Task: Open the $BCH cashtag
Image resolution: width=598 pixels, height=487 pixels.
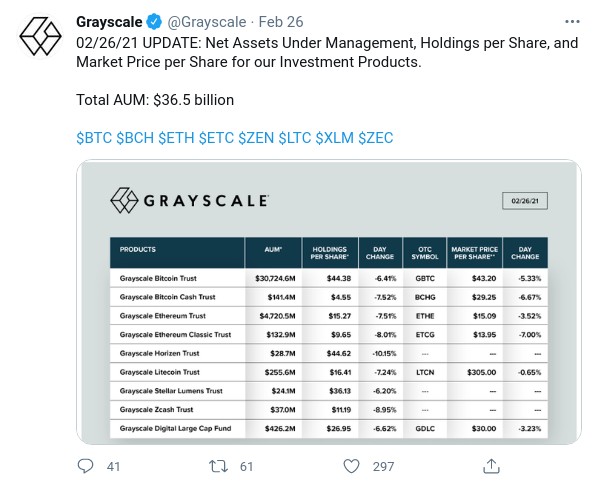Action: 135,138
